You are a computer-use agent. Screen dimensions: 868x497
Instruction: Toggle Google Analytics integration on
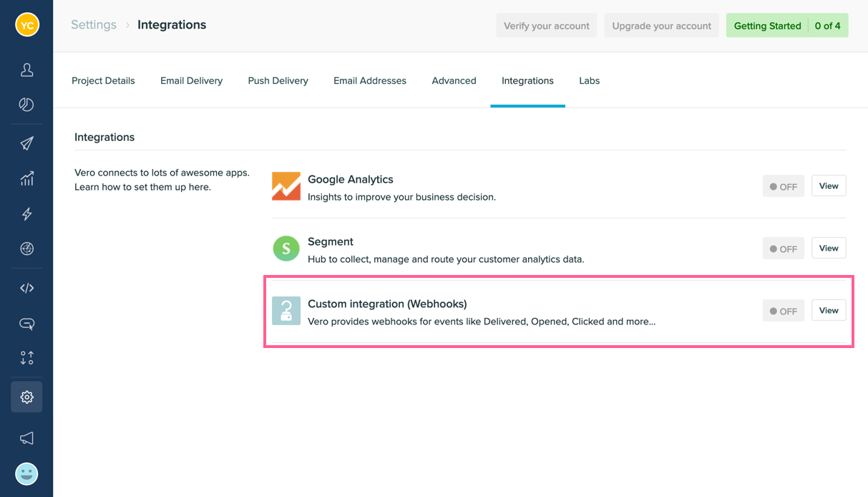tap(783, 185)
